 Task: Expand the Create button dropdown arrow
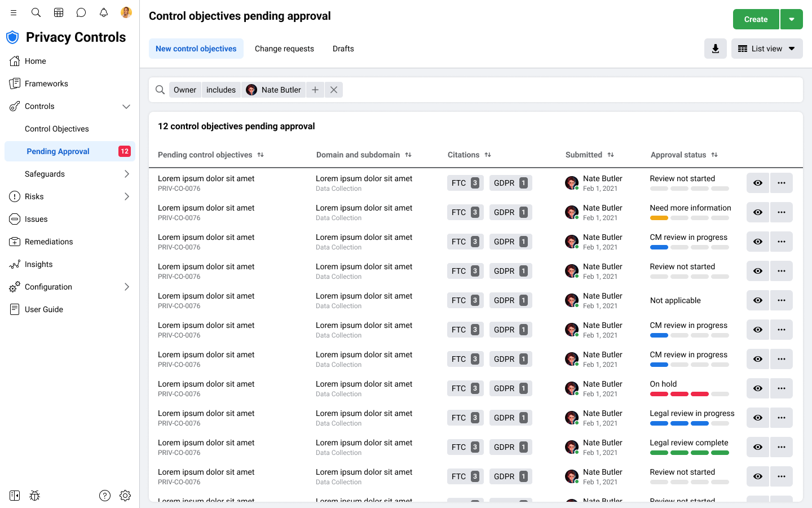click(x=792, y=19)
